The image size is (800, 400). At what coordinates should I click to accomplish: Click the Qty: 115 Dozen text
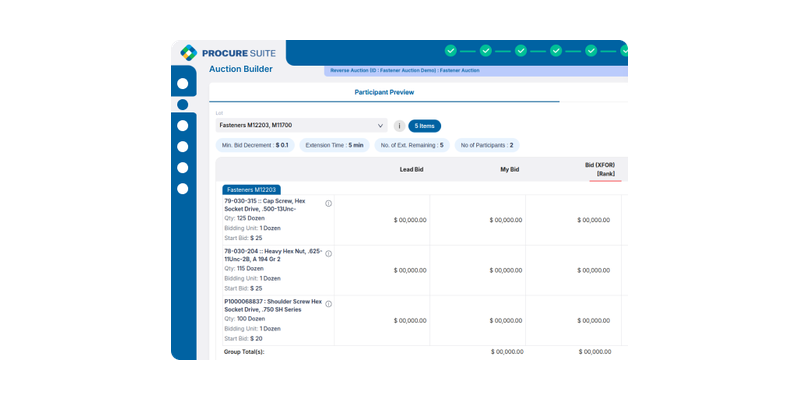tap(244, 268)
